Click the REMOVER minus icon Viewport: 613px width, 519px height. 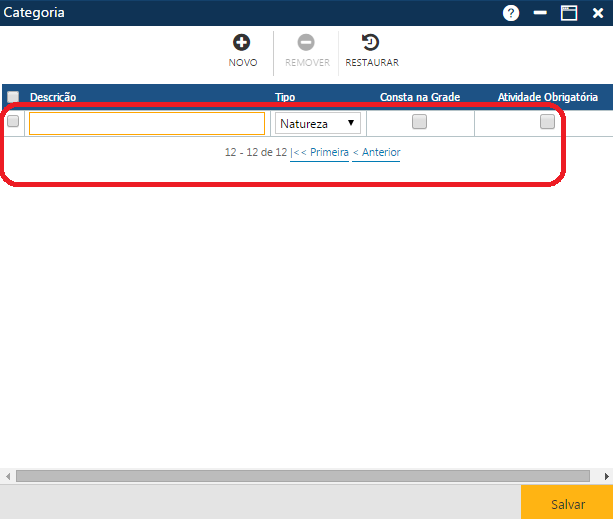(306, 43)
